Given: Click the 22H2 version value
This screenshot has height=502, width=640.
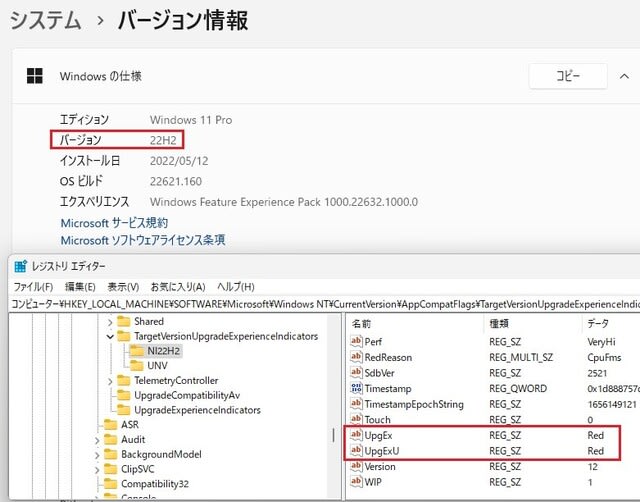Looking at the screenshot, I should 163,140.
